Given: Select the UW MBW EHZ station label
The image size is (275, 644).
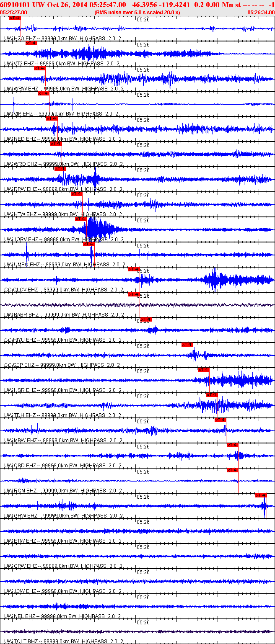Looking at the screenshot, I should (63, 440).
